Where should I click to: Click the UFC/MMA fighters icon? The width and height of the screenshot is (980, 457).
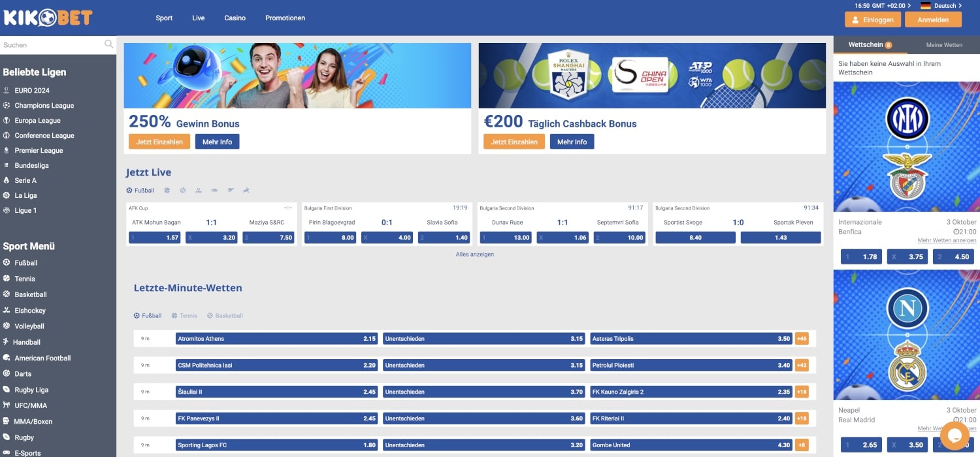[7, 405]
